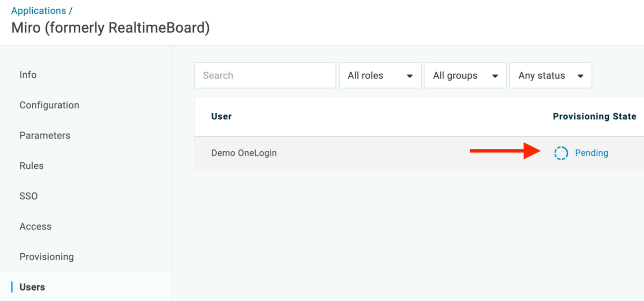Click the All roles dropdown arrow
Image resolution: width=644 pixels, height=301 pixels.
pyautogui.click(x=409, y=76)
